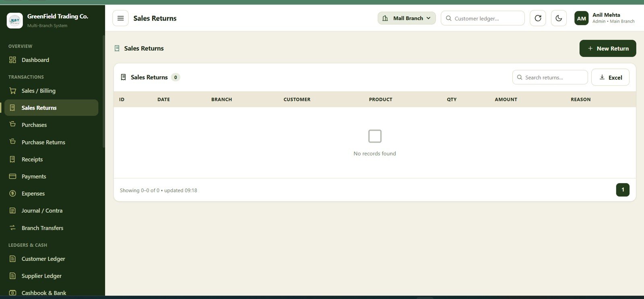The image size is (644, 299).
Task: Select Sales Returns in sidebar
Action: click(51, 108)
